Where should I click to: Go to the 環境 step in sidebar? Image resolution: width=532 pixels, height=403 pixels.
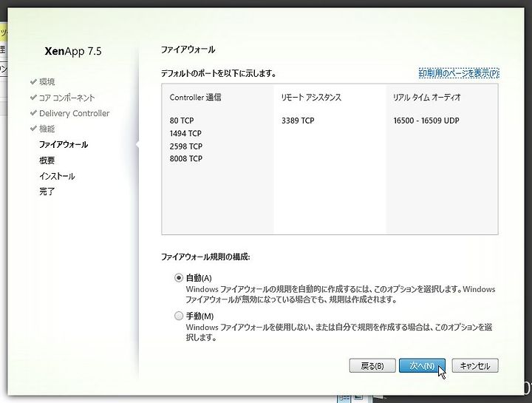(47, 82)
